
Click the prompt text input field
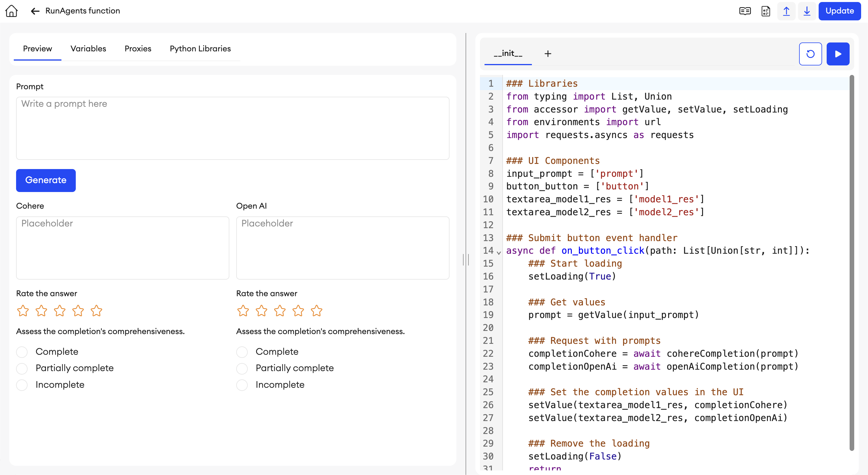point(232,128)
